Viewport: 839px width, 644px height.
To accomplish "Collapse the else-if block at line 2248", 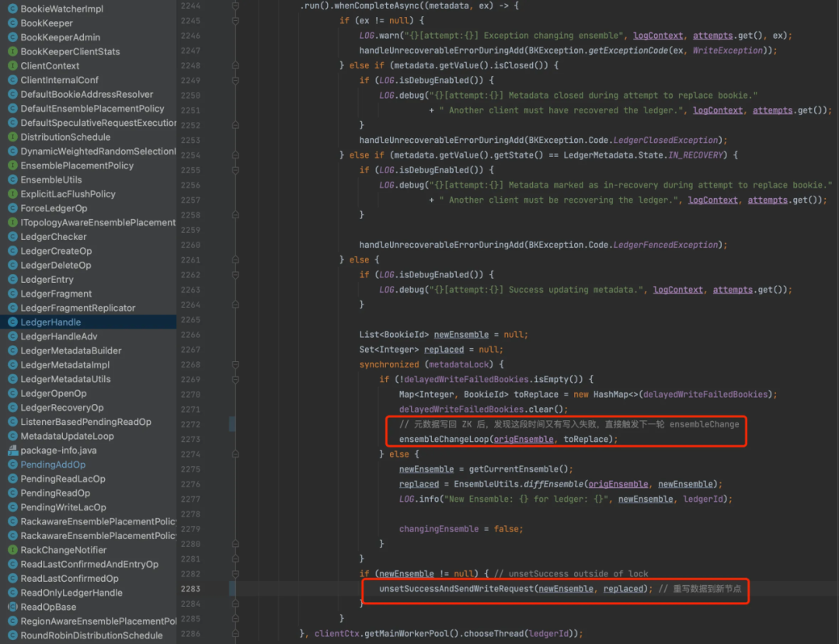I will point(235,65).
